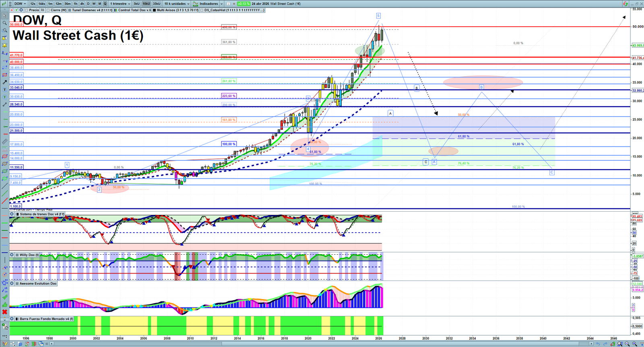Choose the black arrow drawing tool
Screen dimensions: 644x347
point(5,82)
